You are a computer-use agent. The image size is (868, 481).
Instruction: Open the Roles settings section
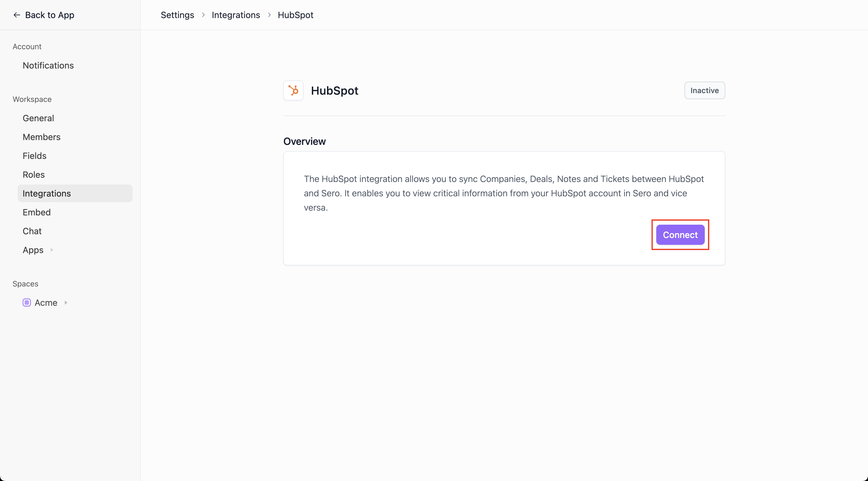(34, 174)
